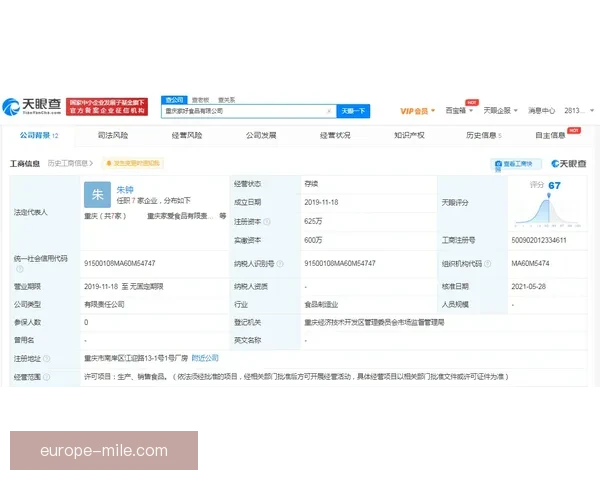Click the 核准日期 value 2021-05-28
Screen dimensions: 600x480
[528, 286]
